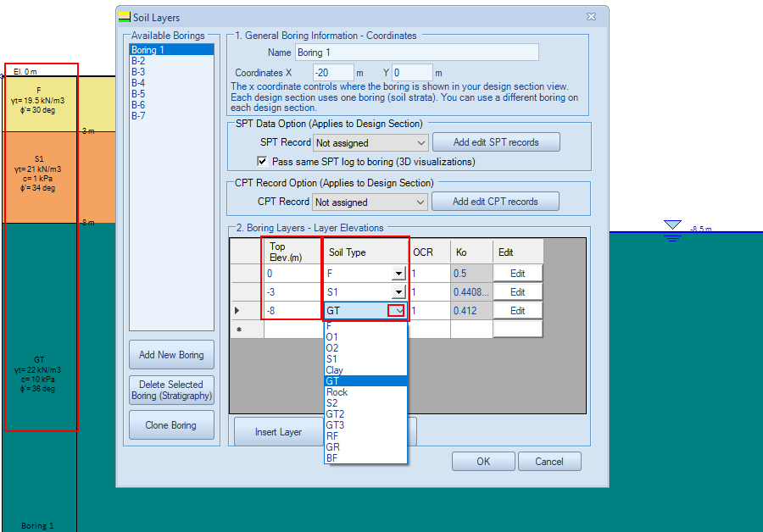This screenshot has width=763, height=532.
Task: Choose highlighted GT in the soil type list
Action: 365,380
